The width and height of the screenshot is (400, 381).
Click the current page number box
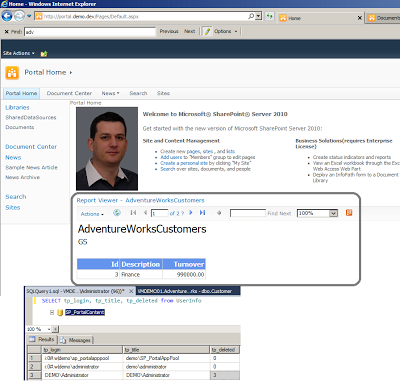[159, 213]
